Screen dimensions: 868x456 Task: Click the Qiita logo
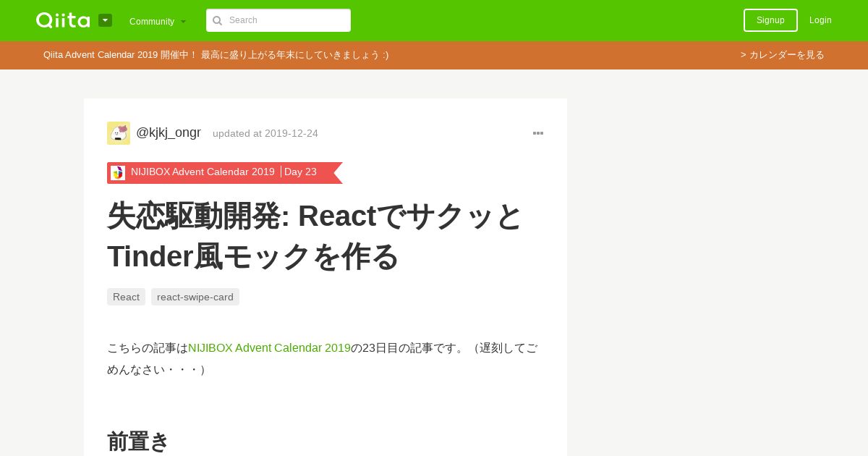click(x=63, y=20)
